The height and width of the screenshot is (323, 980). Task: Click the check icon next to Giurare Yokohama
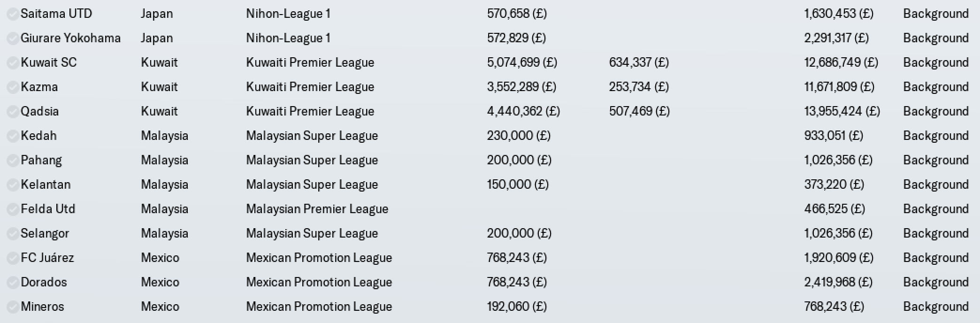click(13, 38)
